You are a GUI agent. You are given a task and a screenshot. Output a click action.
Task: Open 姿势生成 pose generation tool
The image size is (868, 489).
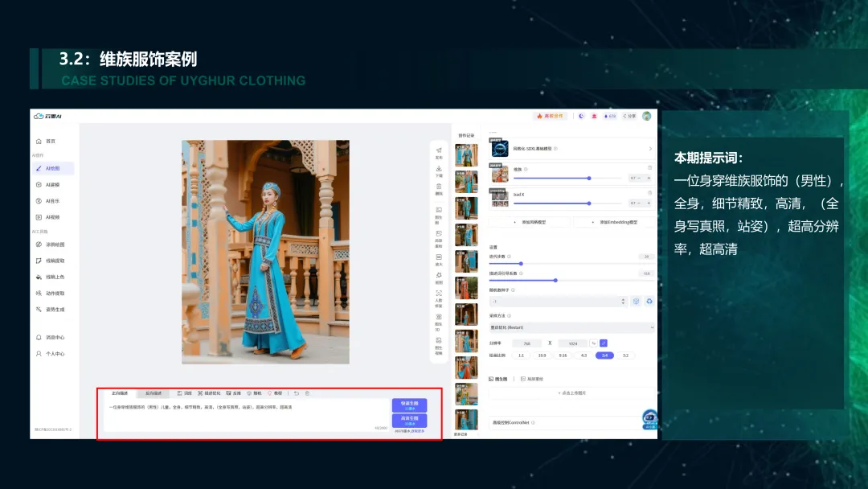(x=50, y=310)
